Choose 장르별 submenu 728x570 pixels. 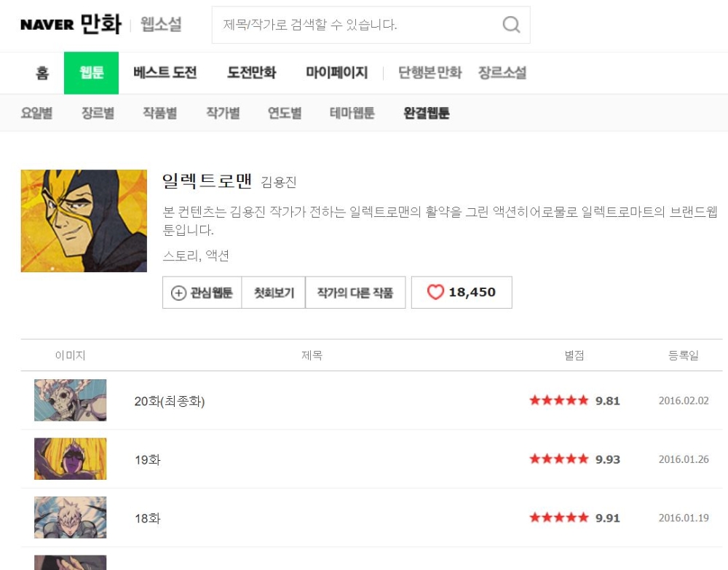[x=98, y=113]
